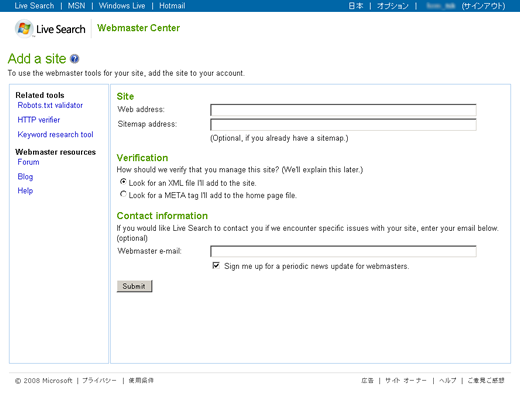
Task: Go to MSN in the top bar
Action: [76, 6]
